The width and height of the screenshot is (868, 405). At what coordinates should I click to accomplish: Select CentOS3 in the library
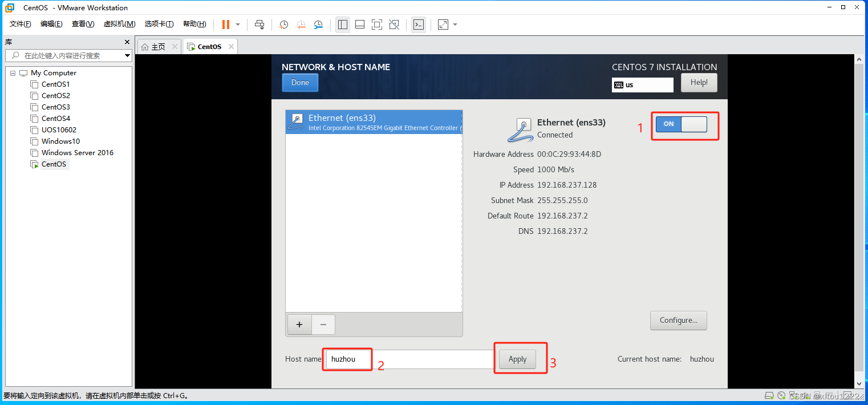coord(56,107)
